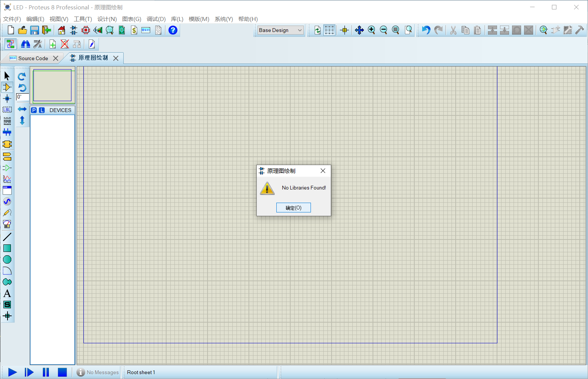Toggle the grid display
The width and height of the screenshot is (588, 379).
330,30
